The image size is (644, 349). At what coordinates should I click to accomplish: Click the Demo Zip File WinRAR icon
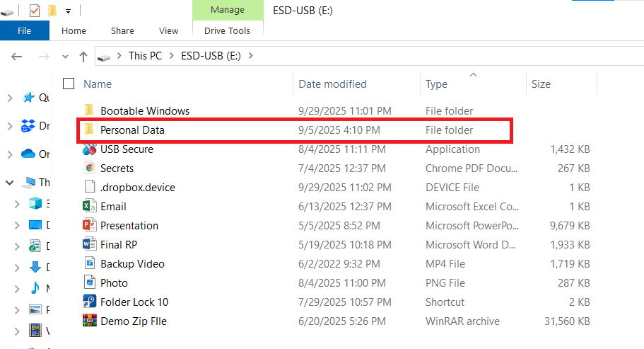click(x=90, y=321)
